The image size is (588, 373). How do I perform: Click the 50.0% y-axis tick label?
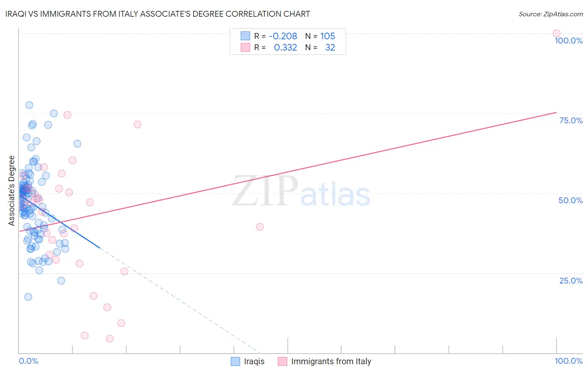pos(570,200)
